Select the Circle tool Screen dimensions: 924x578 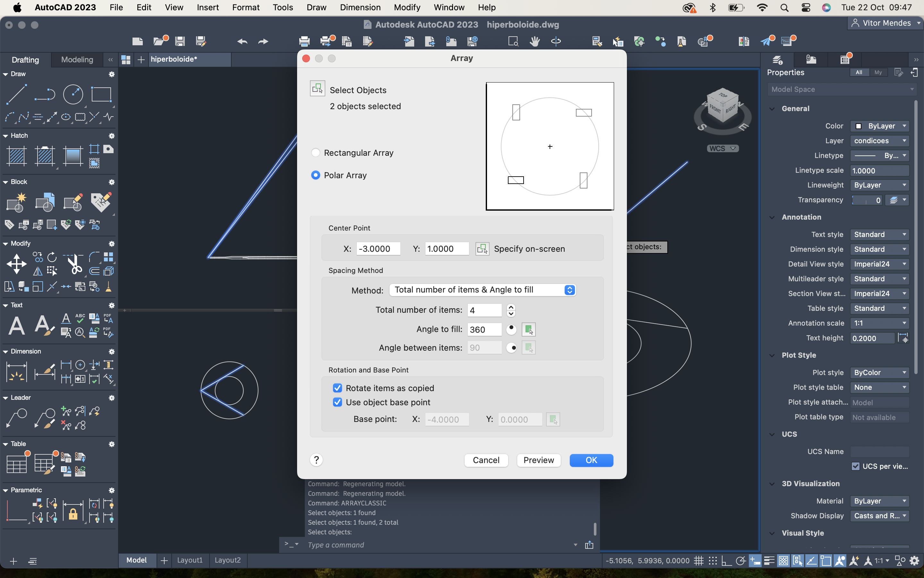[73, 94]
